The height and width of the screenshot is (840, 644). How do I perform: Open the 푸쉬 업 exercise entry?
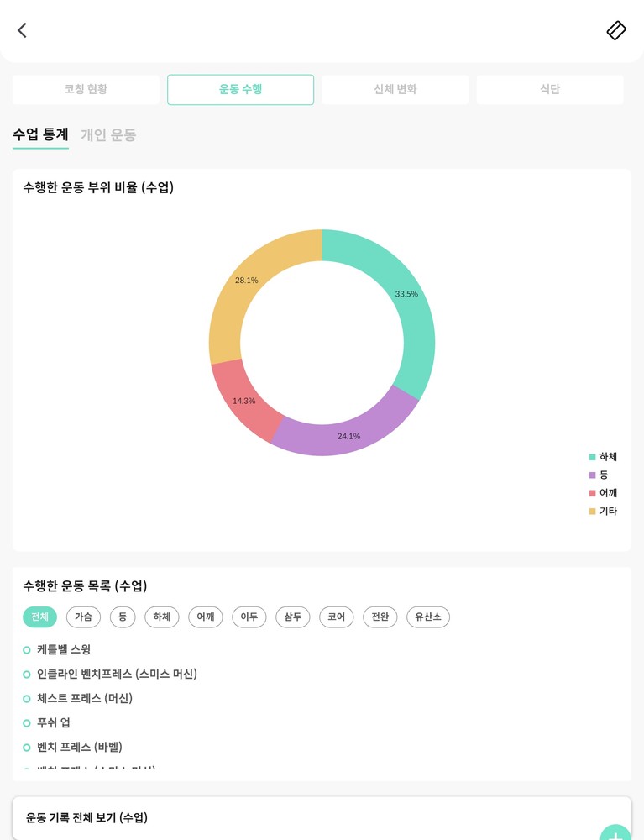pyautogui.click(x=54, y=722)
